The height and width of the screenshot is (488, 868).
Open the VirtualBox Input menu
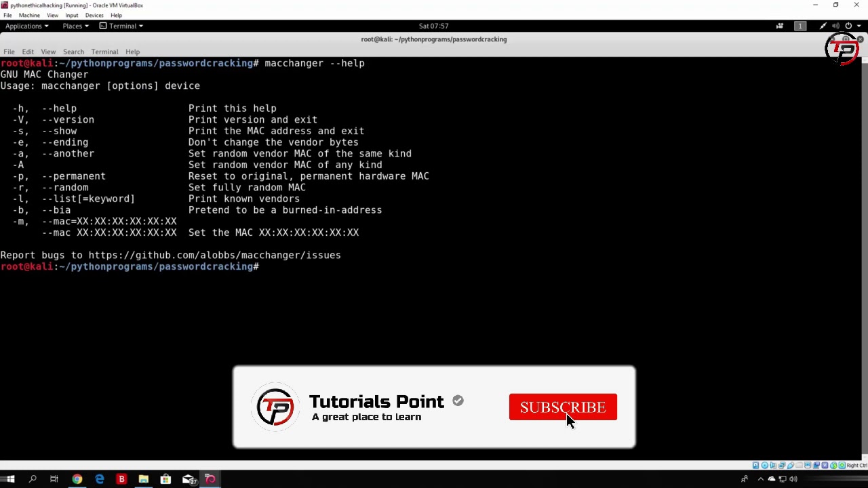(71, 15)
